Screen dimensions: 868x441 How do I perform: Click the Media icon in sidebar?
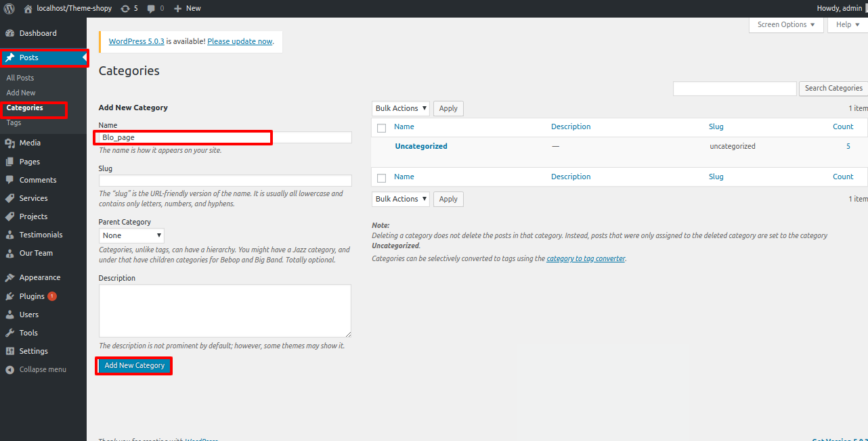click(x=9, y=143)
